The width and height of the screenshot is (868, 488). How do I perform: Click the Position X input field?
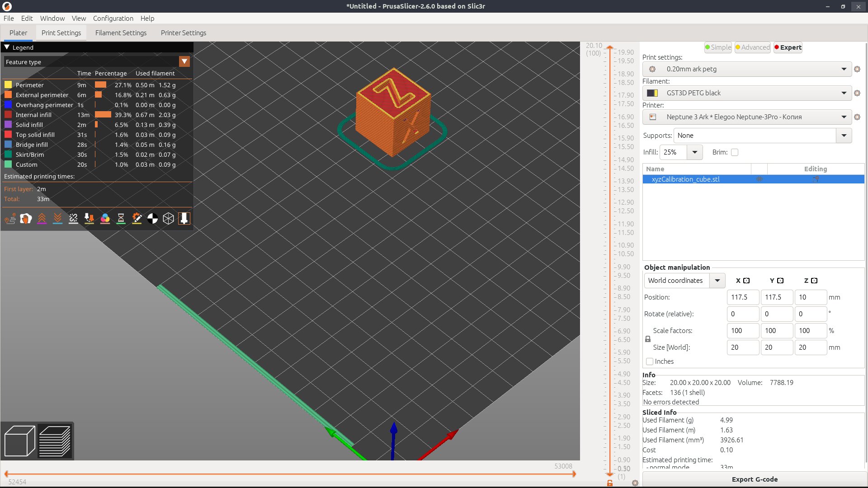click(743, 297)
